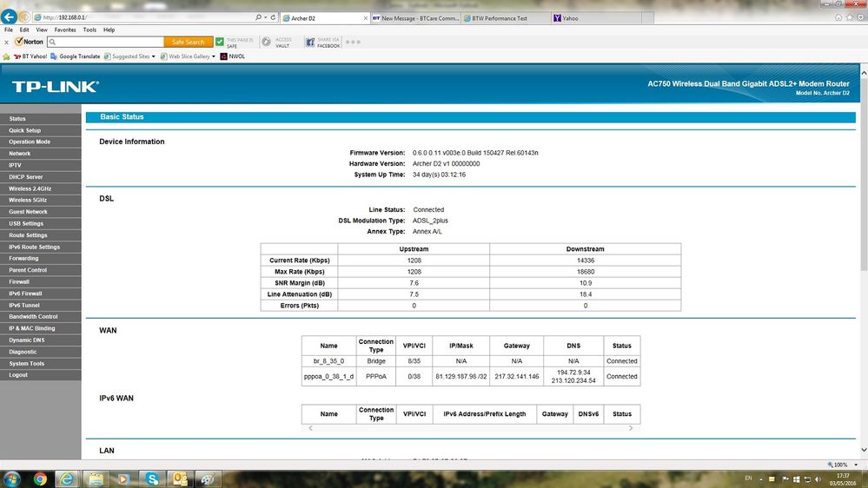
Task: Open the File menu
Action: tap(9, 30)
